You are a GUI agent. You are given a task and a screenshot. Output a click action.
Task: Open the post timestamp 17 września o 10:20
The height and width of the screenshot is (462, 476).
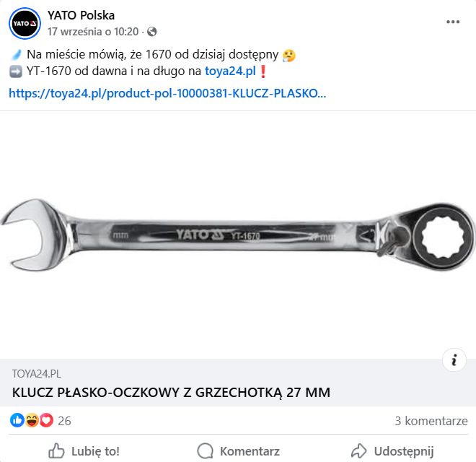point(93,32)
